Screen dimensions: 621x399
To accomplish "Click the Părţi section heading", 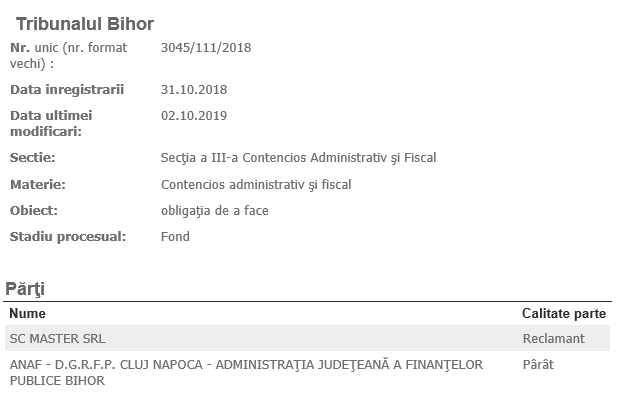I will [25, 289].
